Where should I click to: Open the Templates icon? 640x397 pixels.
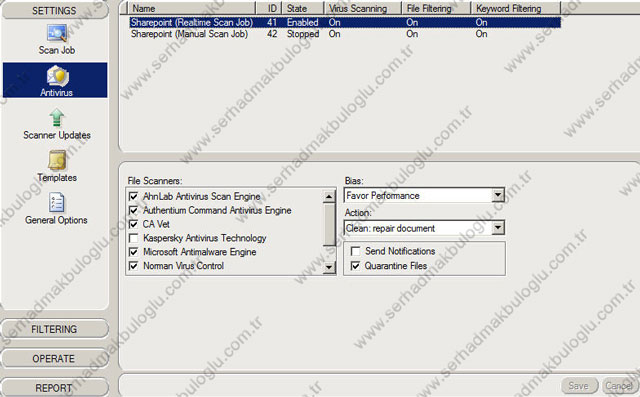pos(57,160)
